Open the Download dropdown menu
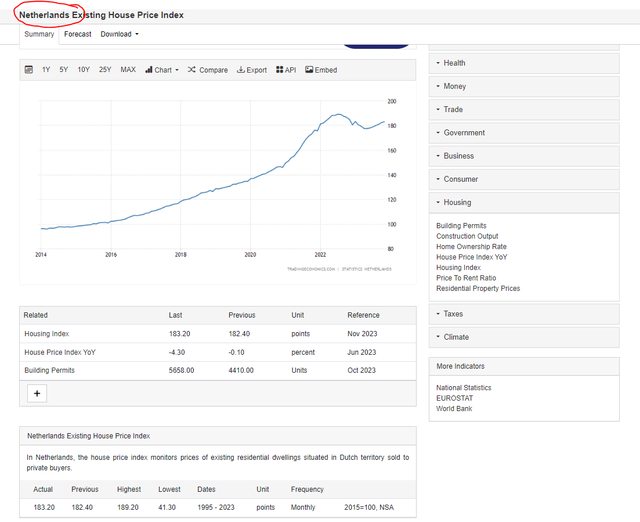640x522 pixels. [x=119, y=34]
